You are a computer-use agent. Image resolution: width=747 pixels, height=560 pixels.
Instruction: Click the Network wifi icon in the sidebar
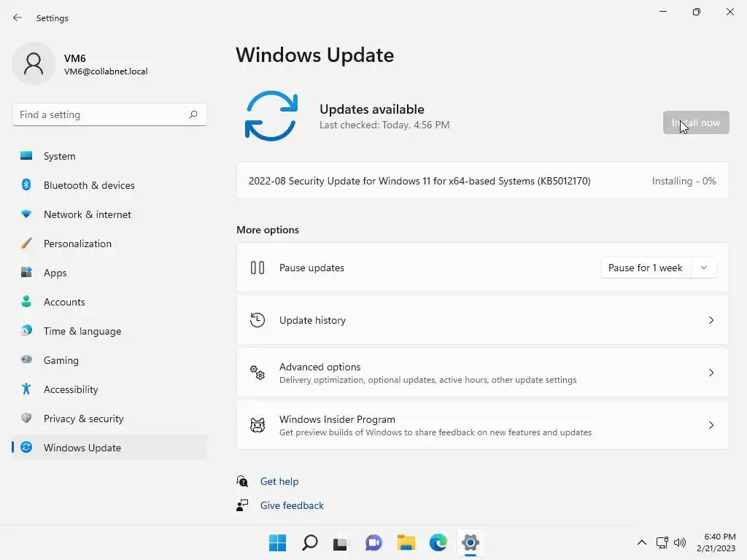tap(26, 214)
